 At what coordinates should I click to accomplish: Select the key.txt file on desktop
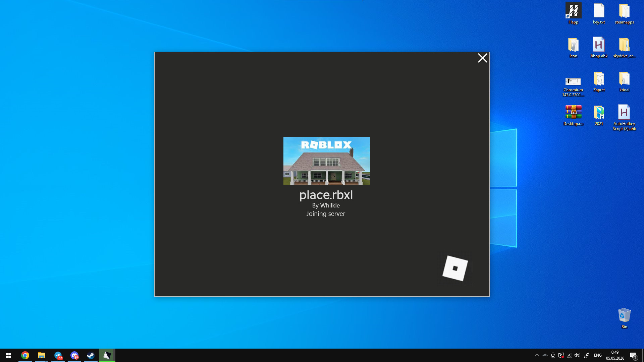(599, 14)
